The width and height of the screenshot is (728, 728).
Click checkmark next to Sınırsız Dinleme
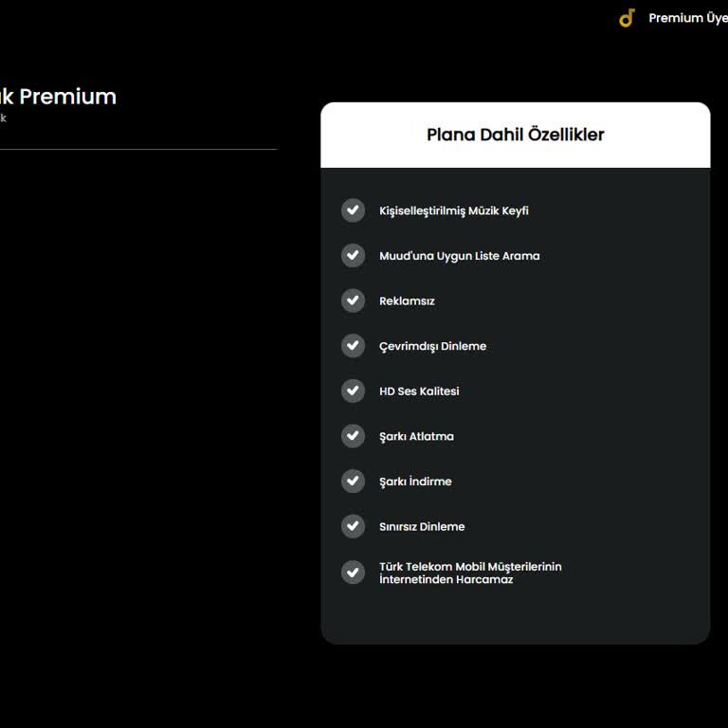tap(353, 525)
